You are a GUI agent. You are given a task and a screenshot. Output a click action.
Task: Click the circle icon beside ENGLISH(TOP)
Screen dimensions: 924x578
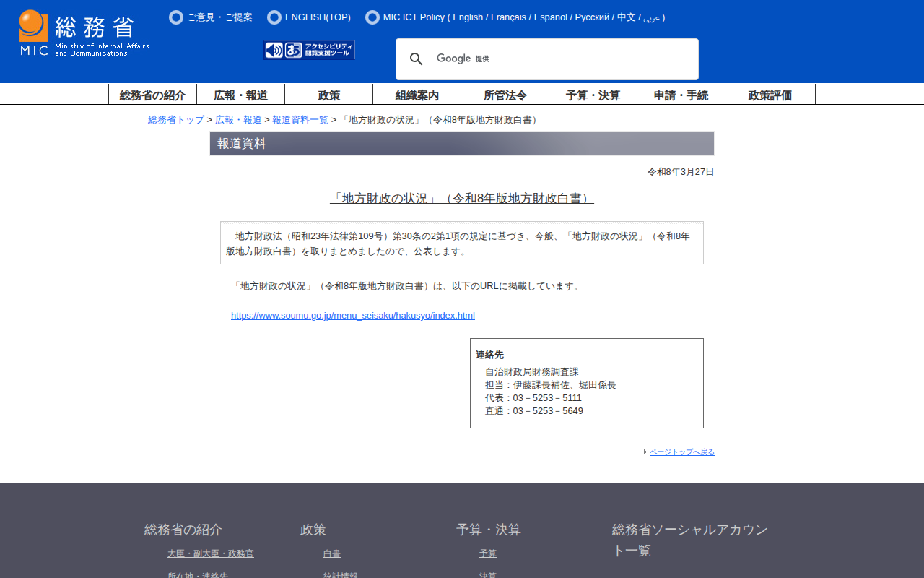coord(274,17)
